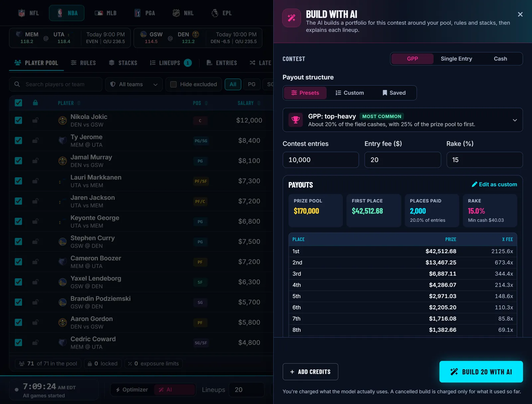Lock Nikola Jokic using padlock icon

35,120
